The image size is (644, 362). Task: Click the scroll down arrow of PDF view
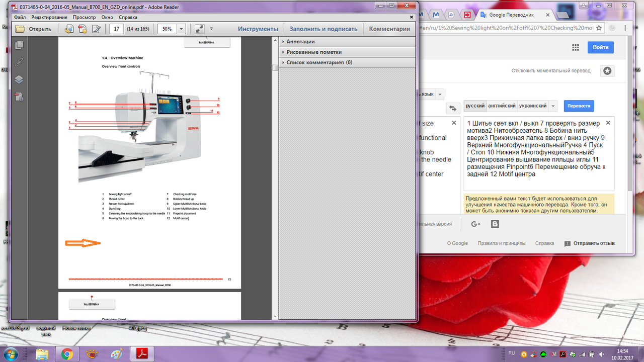click(275, 316)
